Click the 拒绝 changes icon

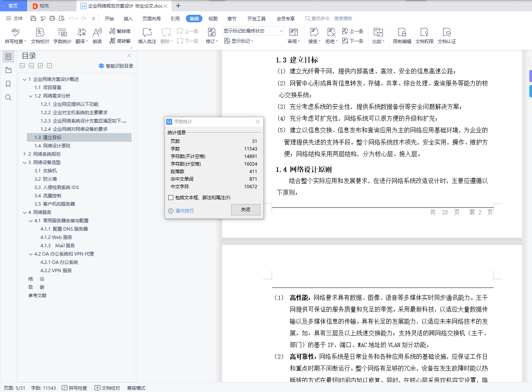coord(331,36)
